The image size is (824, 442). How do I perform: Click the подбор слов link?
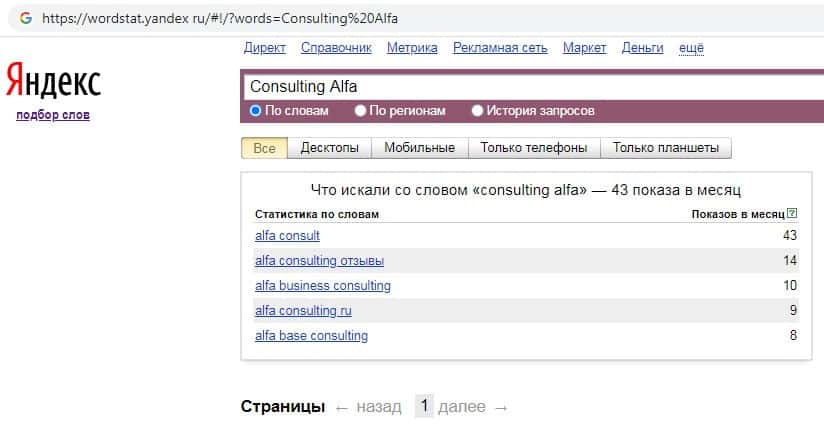[53, 115]
